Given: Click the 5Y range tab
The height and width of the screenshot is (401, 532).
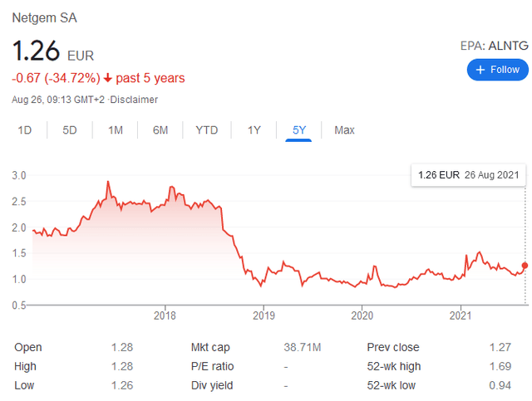Looking at the screenshot, I should 299,130.
